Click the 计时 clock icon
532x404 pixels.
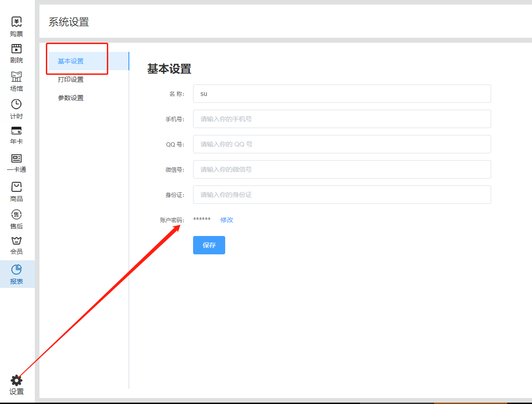tap(17, 104)
